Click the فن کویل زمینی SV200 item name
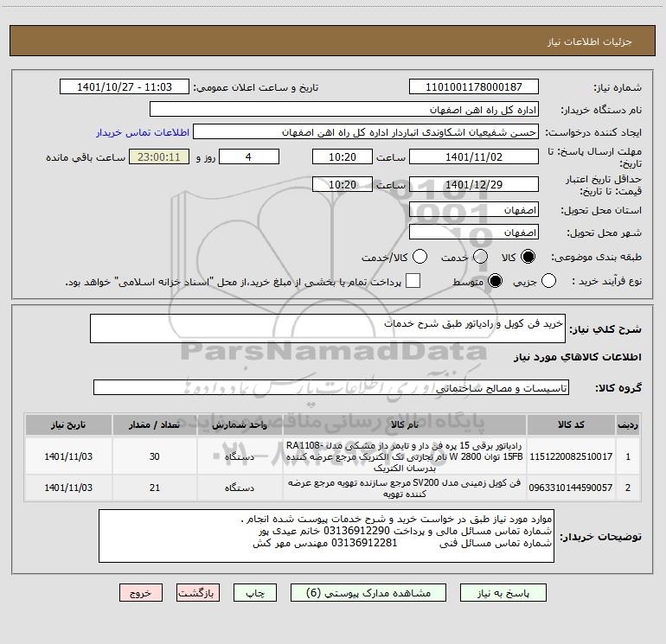Screen dimensions: 666x644 [x=405, y=488]
